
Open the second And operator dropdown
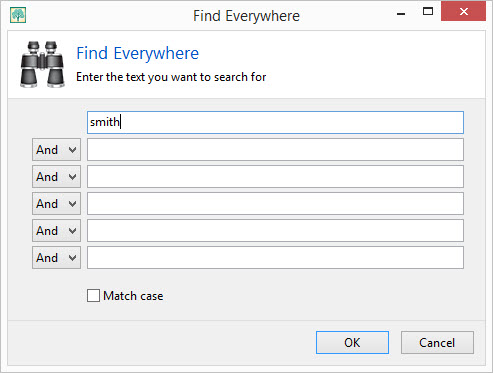56,177
